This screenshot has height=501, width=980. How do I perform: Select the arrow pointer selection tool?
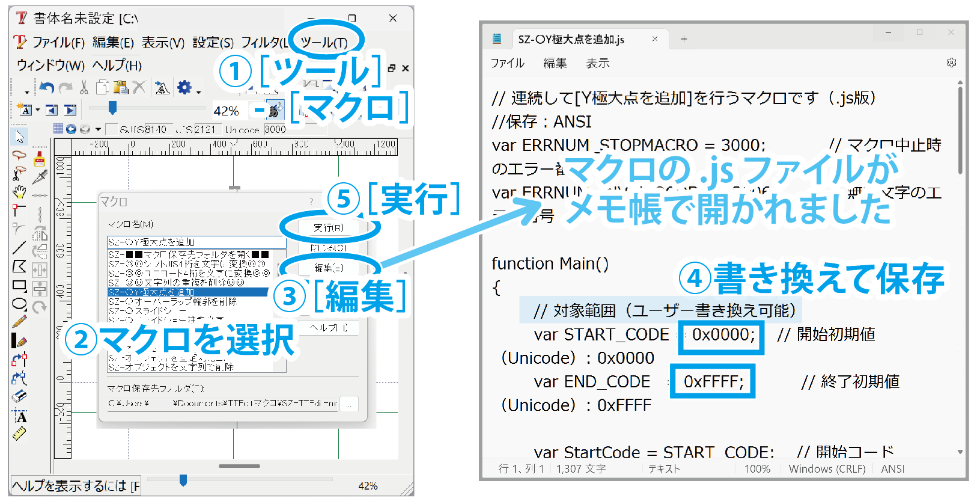(x=19, y=137)
